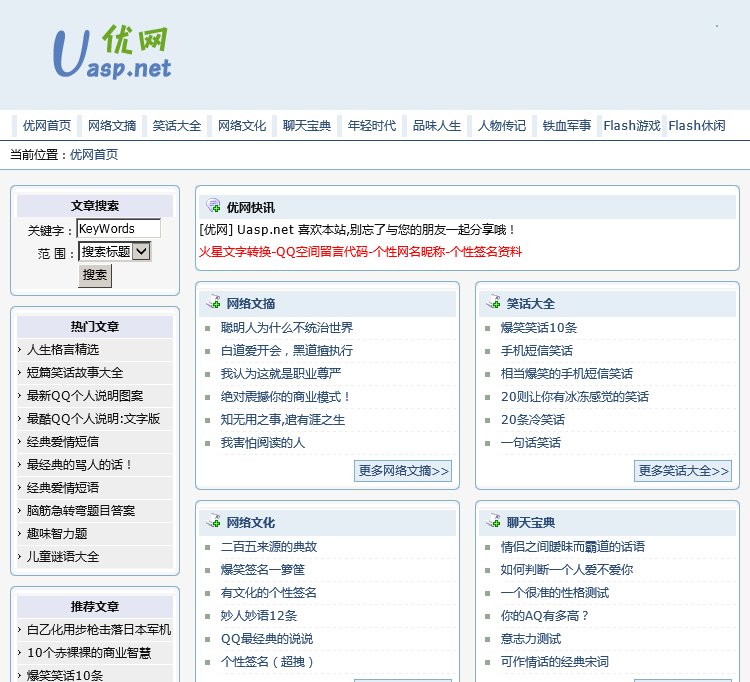Open 20则让你有冰冻感觉的笑话
This screenshot has height=682, width=750.
(575, 396)
